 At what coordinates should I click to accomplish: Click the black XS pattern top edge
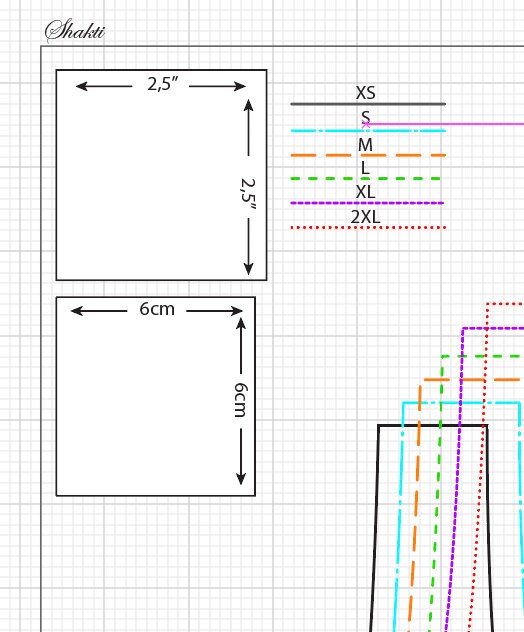(433, 425)
